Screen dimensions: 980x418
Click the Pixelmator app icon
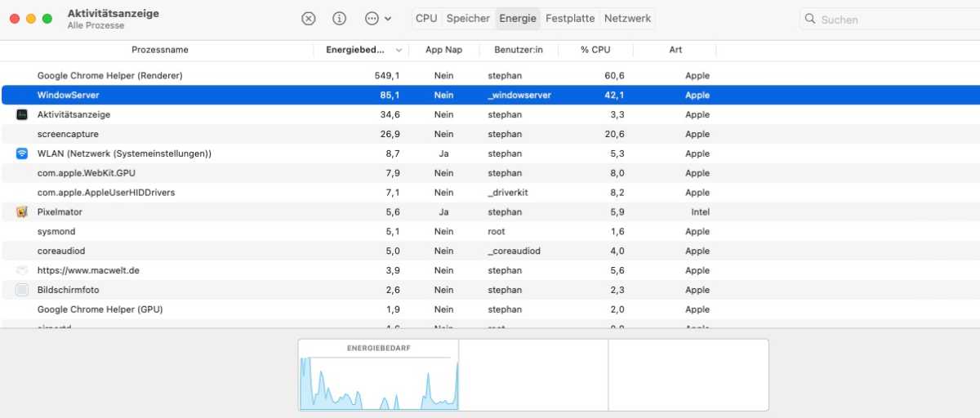click(x=22, y=212)
